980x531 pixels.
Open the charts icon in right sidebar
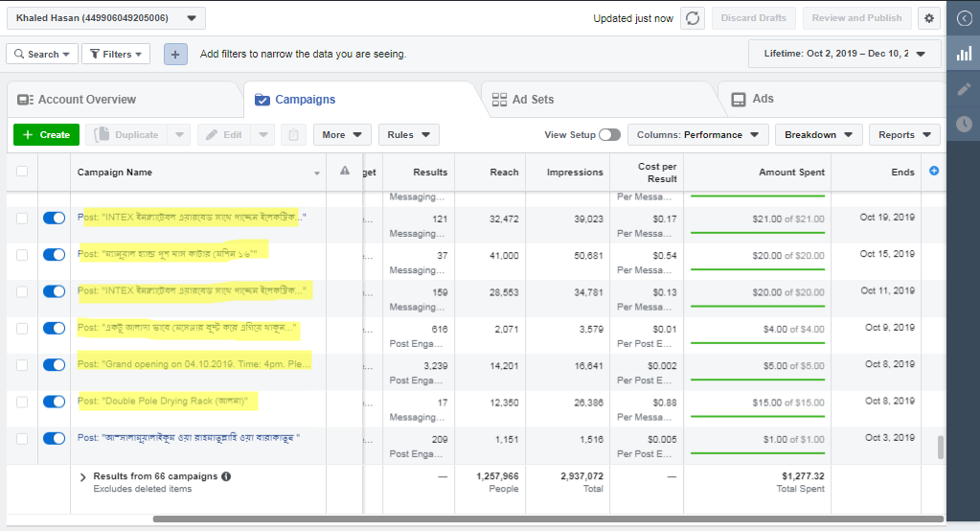[x=964, y=55]
